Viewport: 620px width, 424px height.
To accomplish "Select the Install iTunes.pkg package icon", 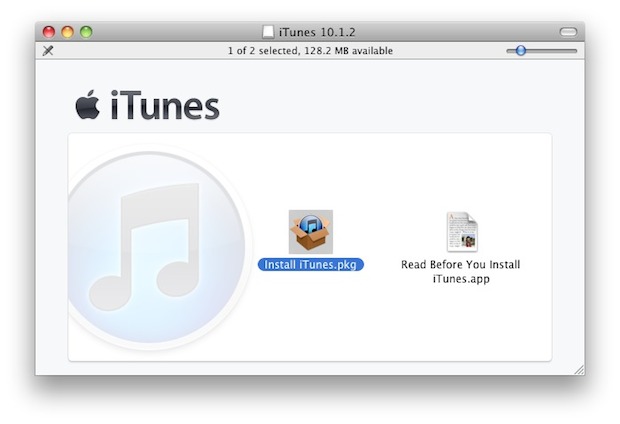I will [310, 232].
